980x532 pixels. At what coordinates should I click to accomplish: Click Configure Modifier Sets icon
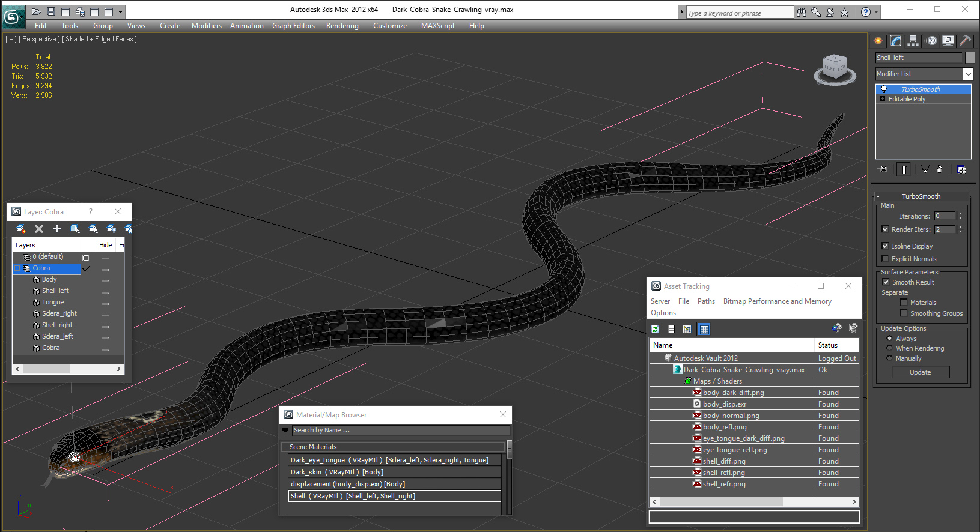pyautogui.click(x=961, y=169)
